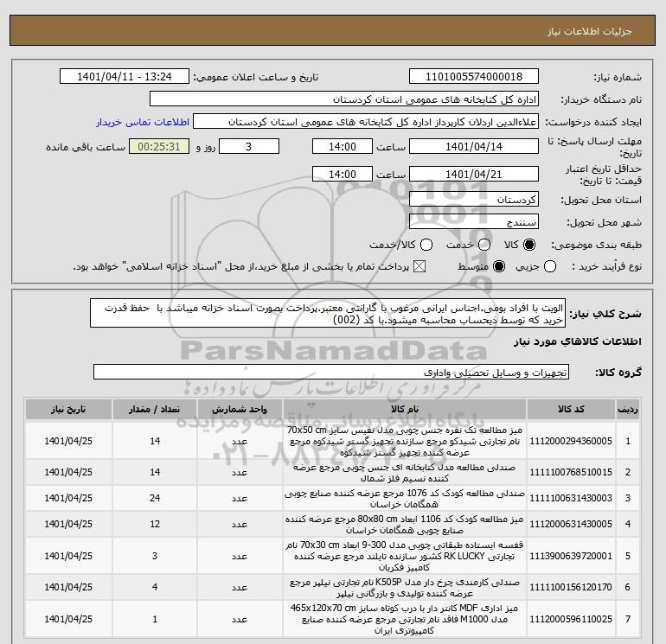666x644 pixels.
Task: Click the واحد شمارش column header
Action: coord(240,409)
